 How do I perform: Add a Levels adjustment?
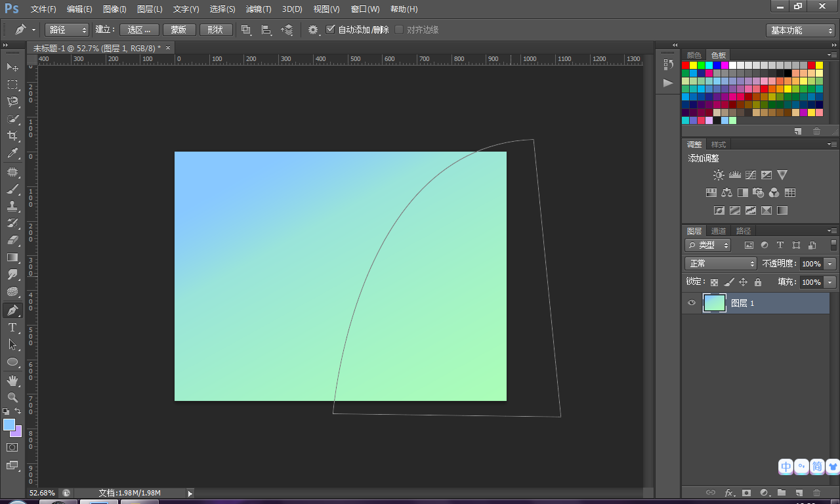[x=734, y=175]
